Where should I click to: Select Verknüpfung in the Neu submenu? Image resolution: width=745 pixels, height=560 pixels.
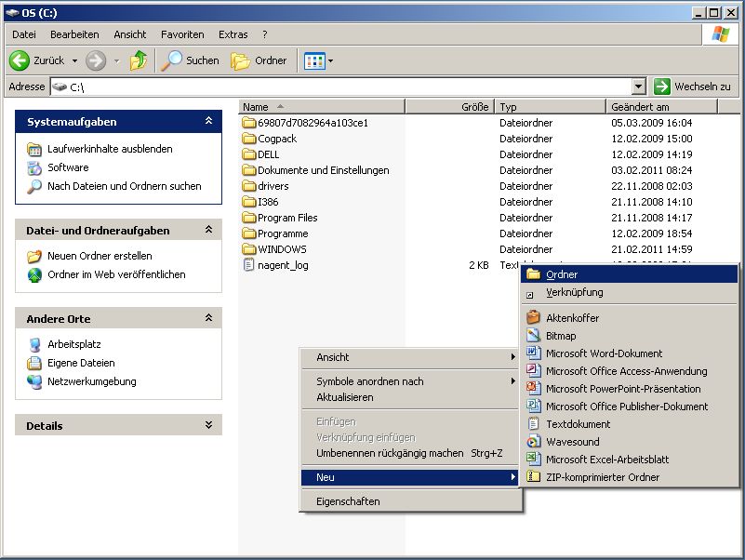[629, 292]
